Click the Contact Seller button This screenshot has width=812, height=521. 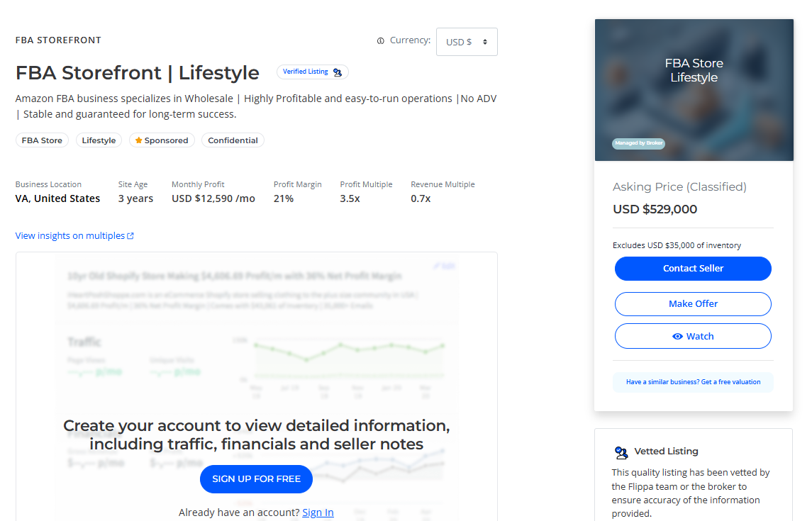click(693, 269)
